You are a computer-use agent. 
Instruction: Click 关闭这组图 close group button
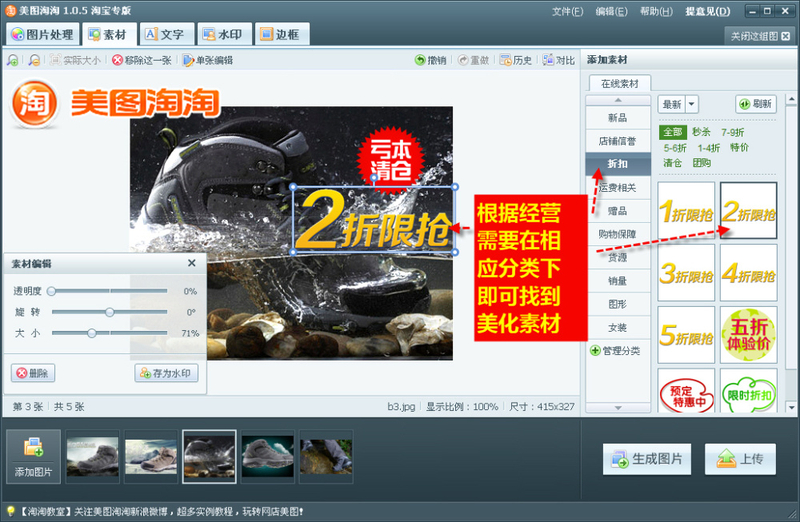click(x=760, y=36)
